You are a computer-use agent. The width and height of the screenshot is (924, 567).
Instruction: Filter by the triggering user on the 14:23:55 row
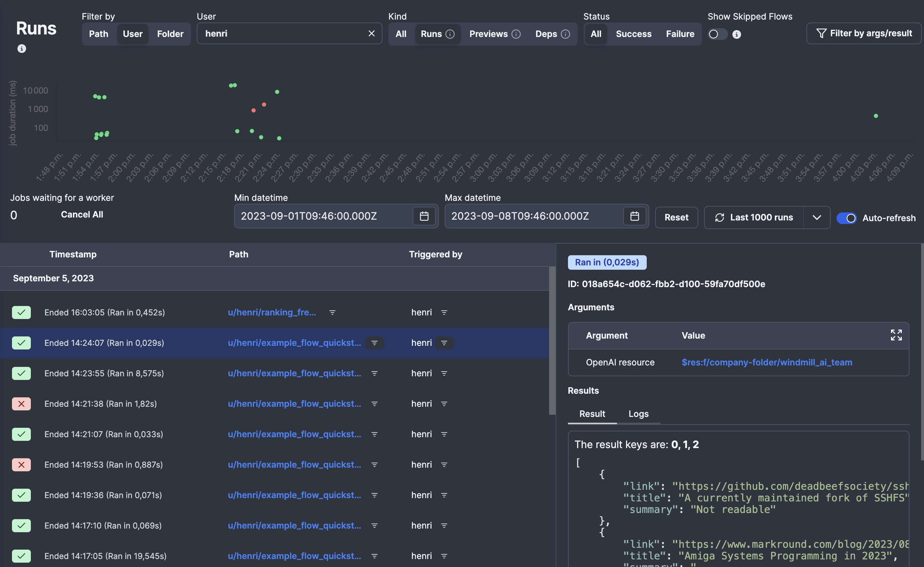click(x=444, y=373)
